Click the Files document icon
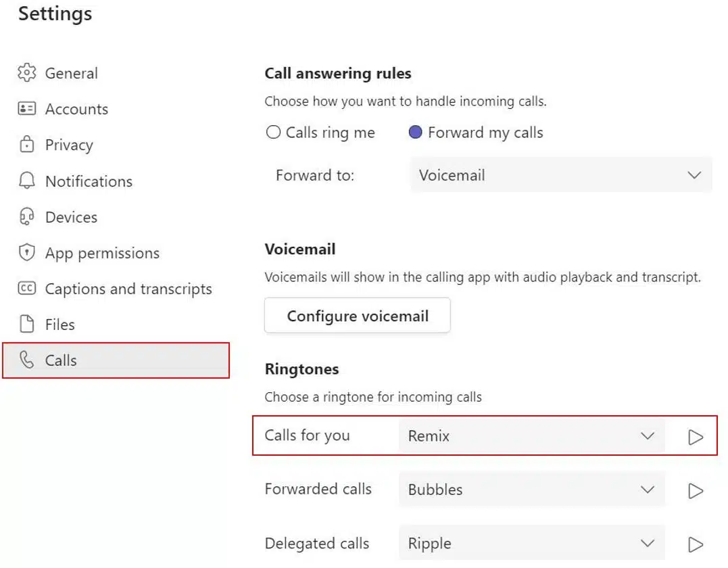 [x=26, y=324]
